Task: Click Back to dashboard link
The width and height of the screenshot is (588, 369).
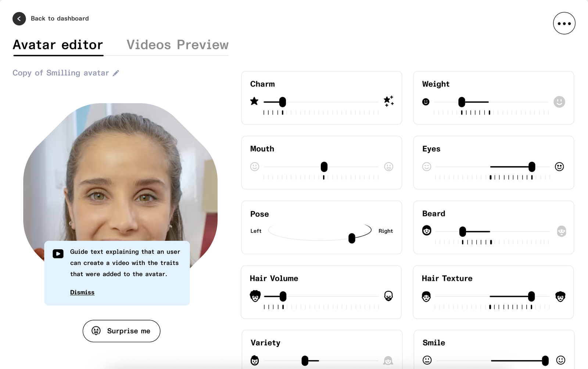Action: click(60, 18)
